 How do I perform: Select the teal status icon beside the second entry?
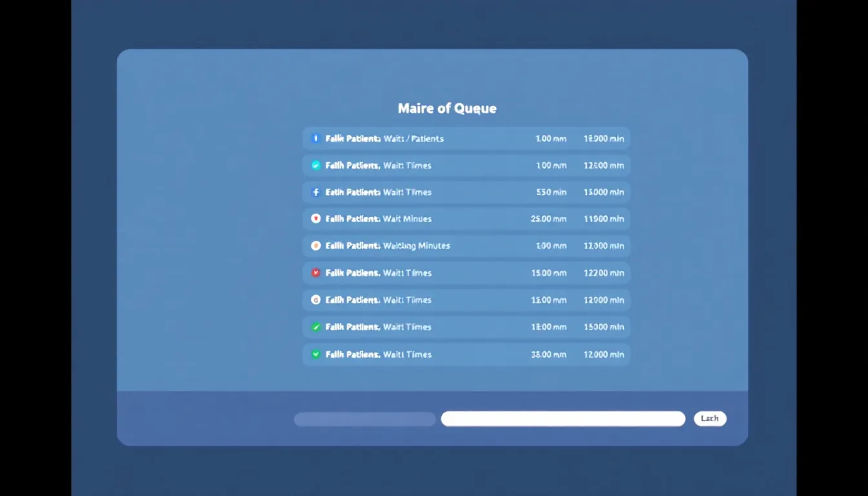tap(316, 165)
